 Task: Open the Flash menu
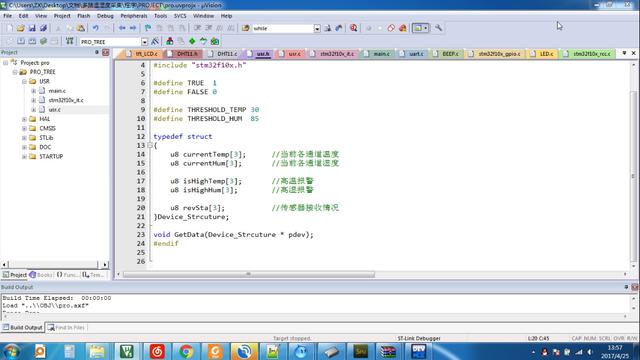tap(84, 16)
